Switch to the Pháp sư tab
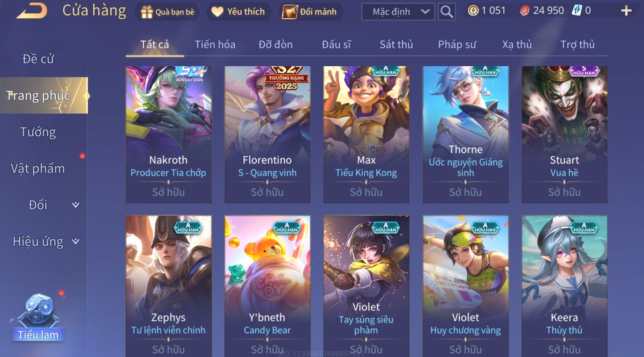This screenshot has height=357, width=644. click(x=457, y=44)
